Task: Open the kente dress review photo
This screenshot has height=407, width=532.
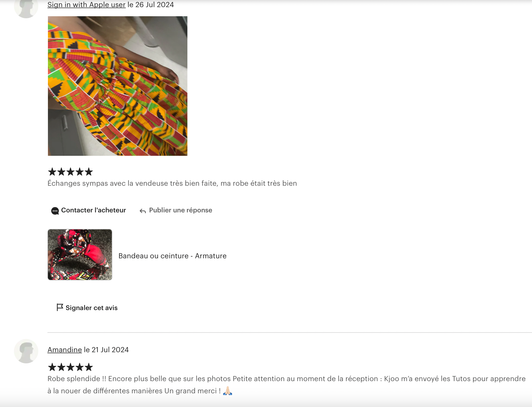Action: coord(118,86)
